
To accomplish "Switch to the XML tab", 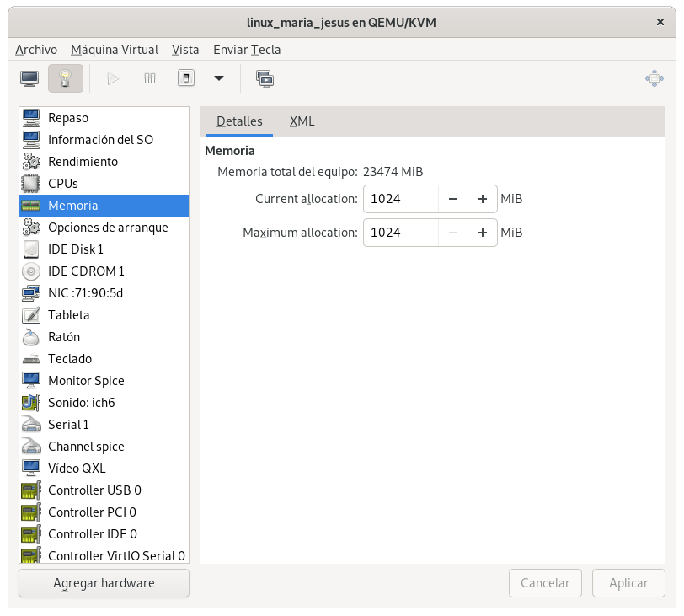I will [302, 121].
